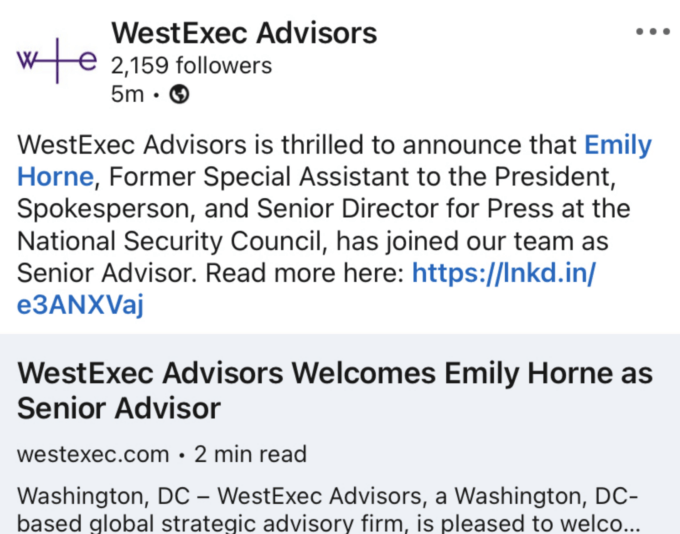Open article titled WestExec Advisors Welcomes Emily Horne

(335, 373)
